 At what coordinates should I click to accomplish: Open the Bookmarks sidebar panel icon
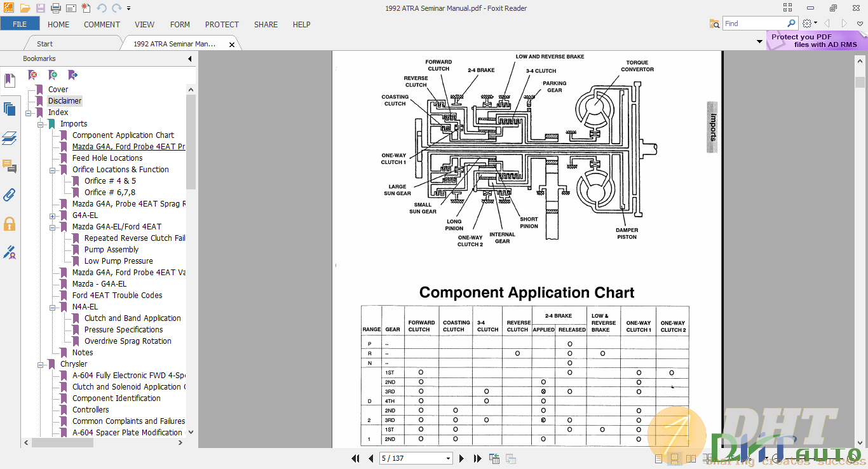coord(10,81)
